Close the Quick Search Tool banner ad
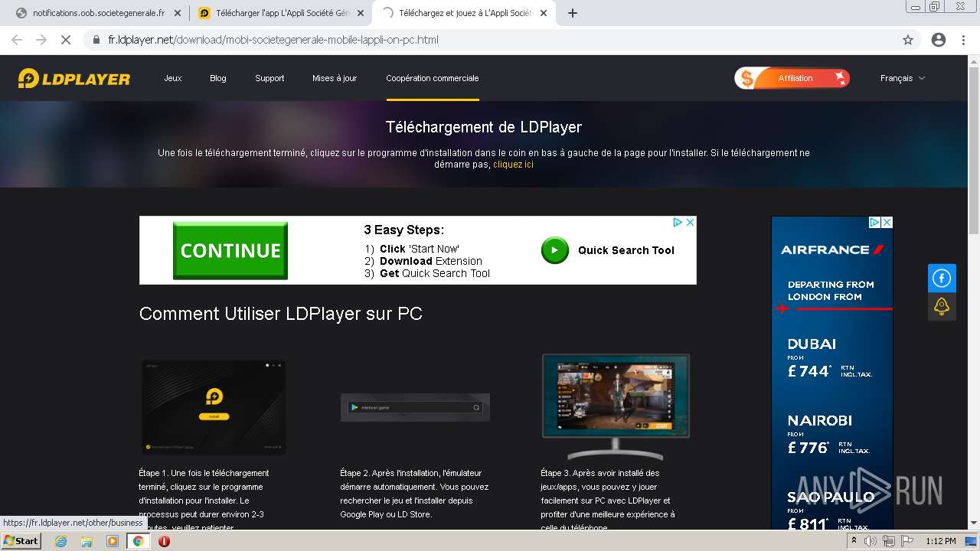 [690, 222]
